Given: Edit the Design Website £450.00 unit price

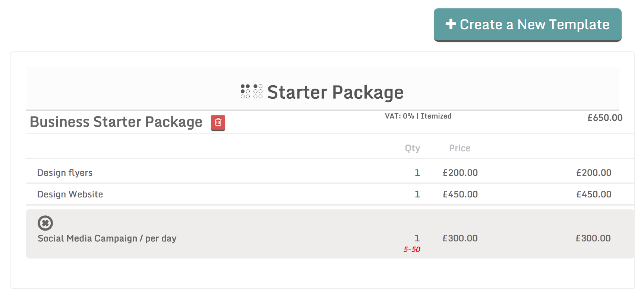Looking at the screenshot, I should click(460, 194).
